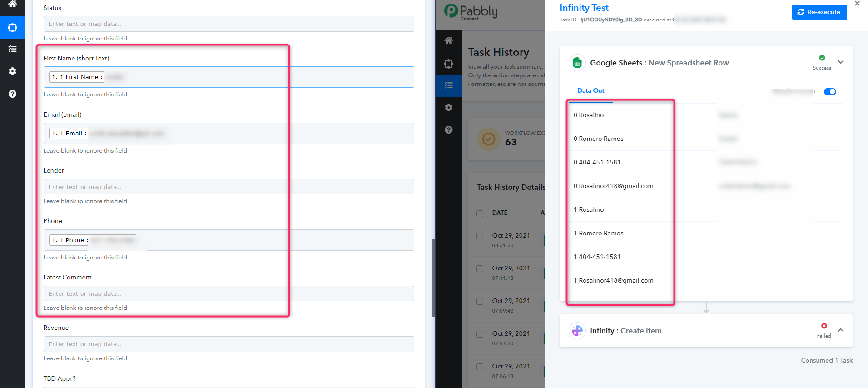Click the Email (email) mapping field
The height and width of the screenshot is (388, 868).
pyautogui.click(x=229, y=134)
